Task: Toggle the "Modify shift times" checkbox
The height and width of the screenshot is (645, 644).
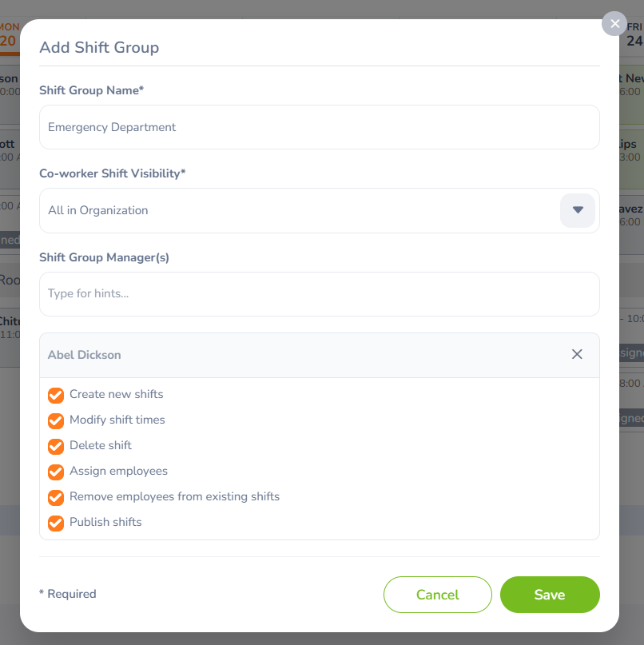Action: pos(56,420)
